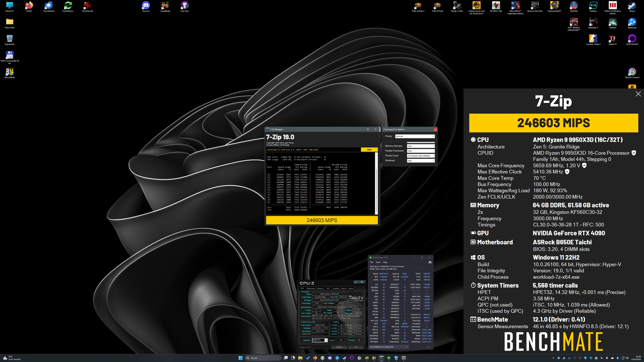Viewport: 644px width, 362px height.
Task: Switch to the CPU-Z About tab
Action: tap(351, 288)
